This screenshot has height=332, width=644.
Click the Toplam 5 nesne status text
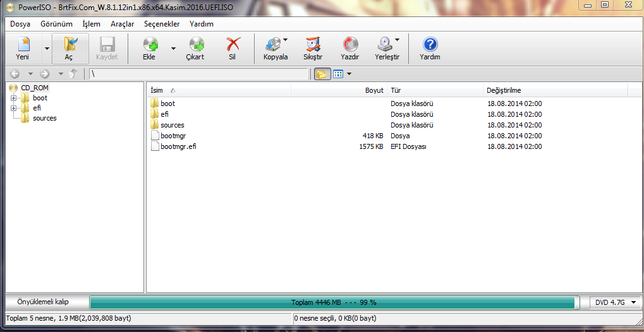click(70, 318)
